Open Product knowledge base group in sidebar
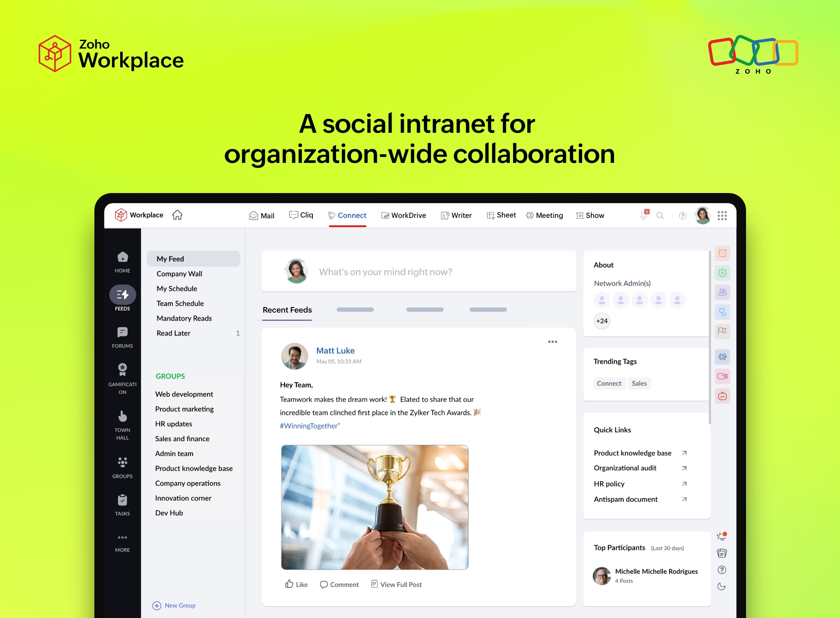Viewport: 840px width, 618px height. point(194,468)
